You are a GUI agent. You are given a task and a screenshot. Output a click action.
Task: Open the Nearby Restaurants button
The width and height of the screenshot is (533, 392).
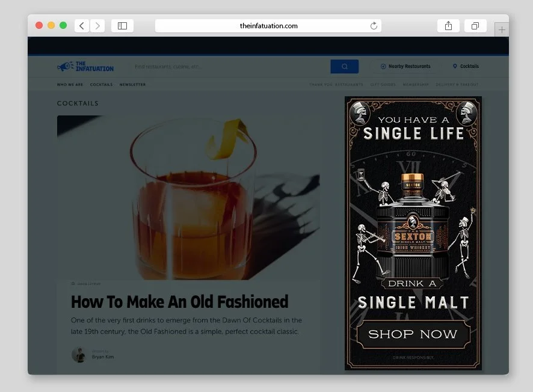point(405,66)
